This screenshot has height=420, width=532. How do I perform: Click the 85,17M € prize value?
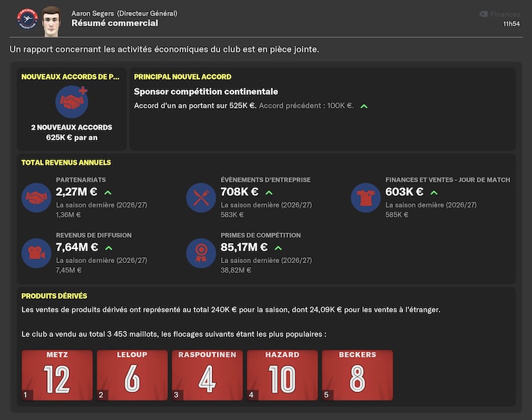pyautogui.click(x=244, y=247)
